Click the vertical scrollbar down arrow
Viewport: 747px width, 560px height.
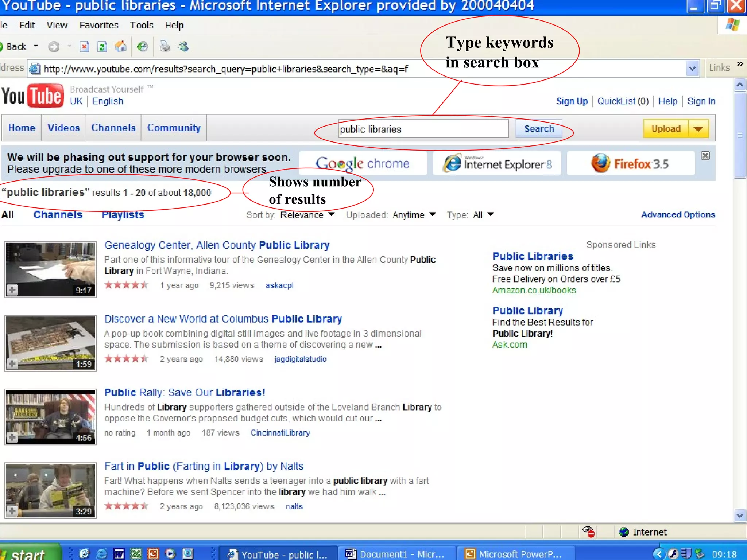click(740, 516)
